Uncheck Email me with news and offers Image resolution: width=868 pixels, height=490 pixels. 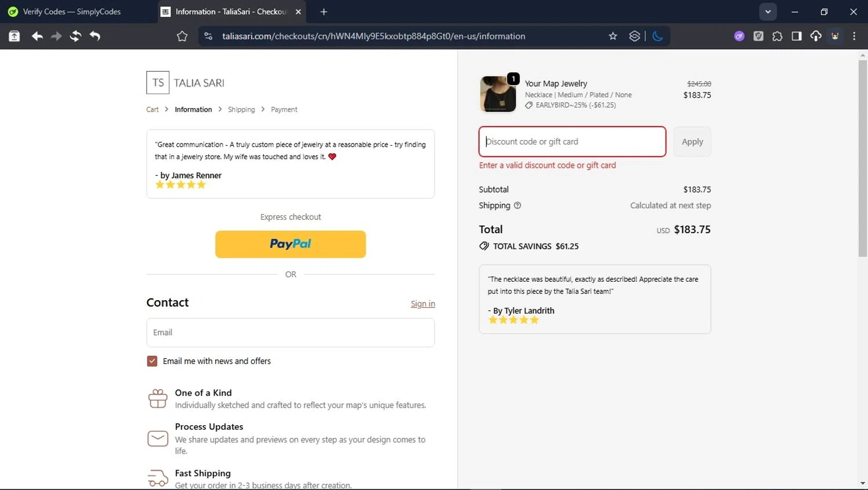coord(152,361)
